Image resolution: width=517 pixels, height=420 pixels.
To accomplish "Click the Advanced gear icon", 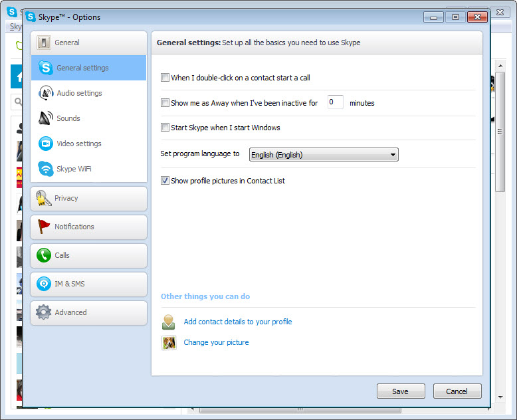I will pos(43,312).
